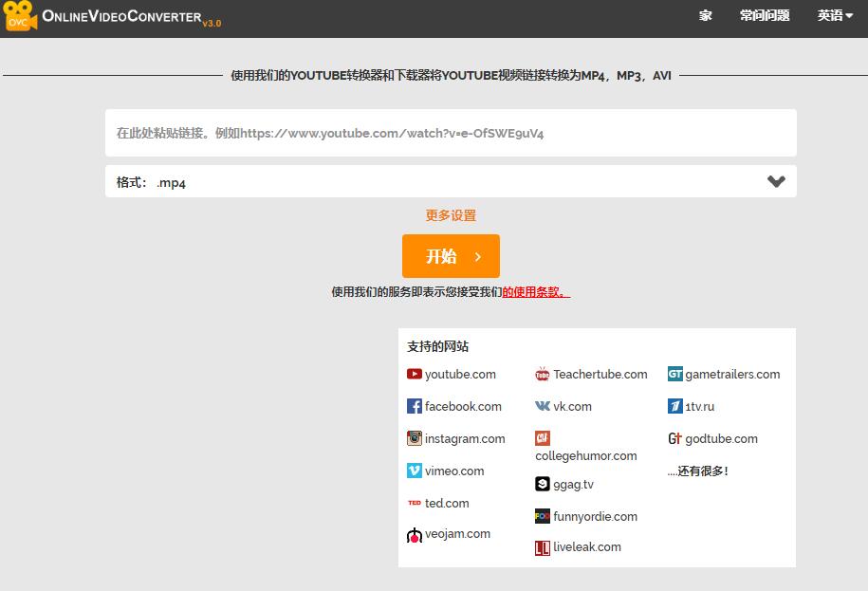Click the instagram.com icon

coord(415,438)
